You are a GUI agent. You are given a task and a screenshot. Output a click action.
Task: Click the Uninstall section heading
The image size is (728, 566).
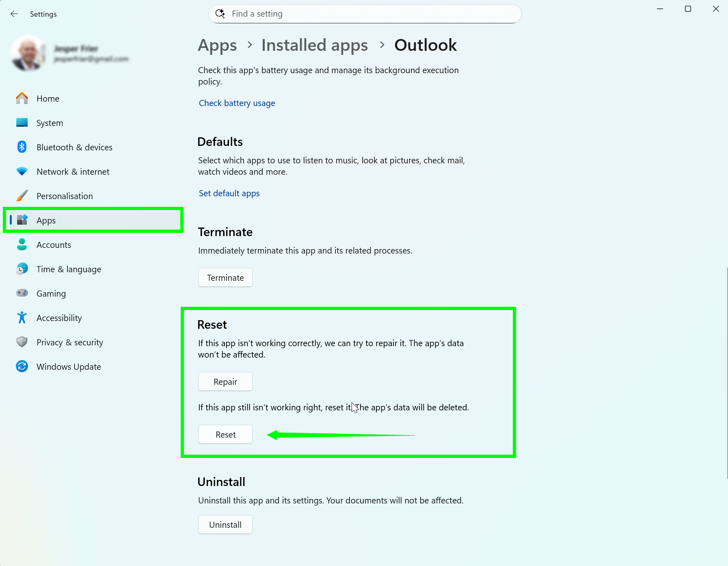pos(221,482)
